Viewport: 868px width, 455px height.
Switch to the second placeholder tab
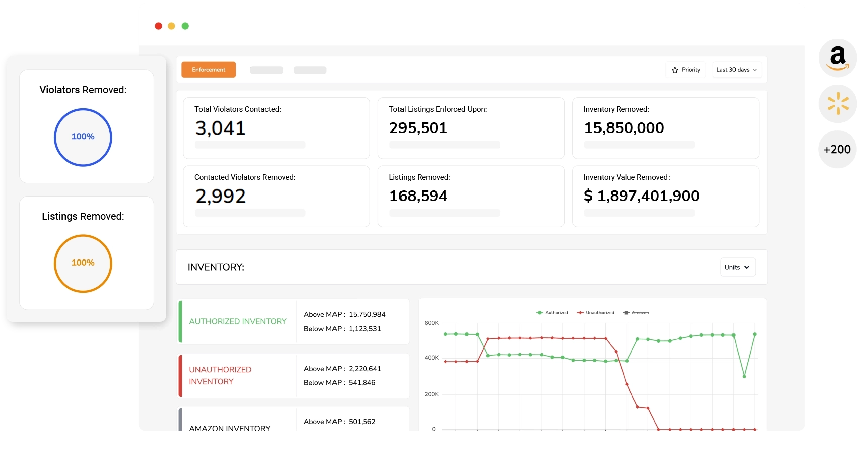tap(266, 70)
